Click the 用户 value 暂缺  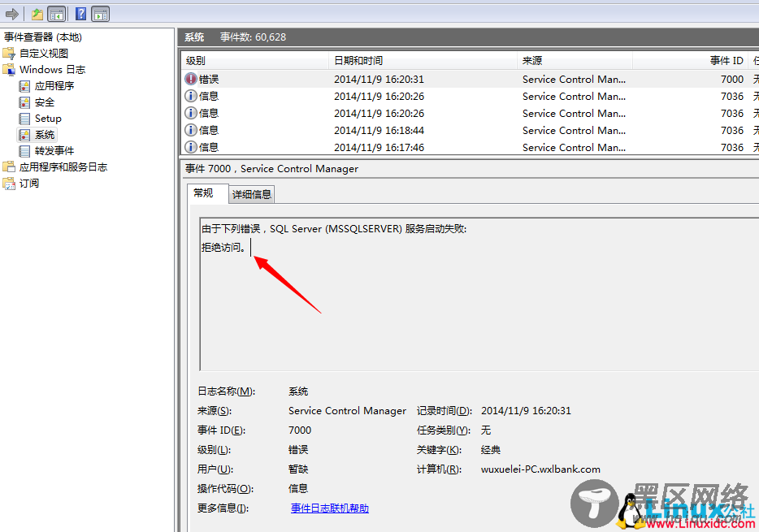(298, 469)
